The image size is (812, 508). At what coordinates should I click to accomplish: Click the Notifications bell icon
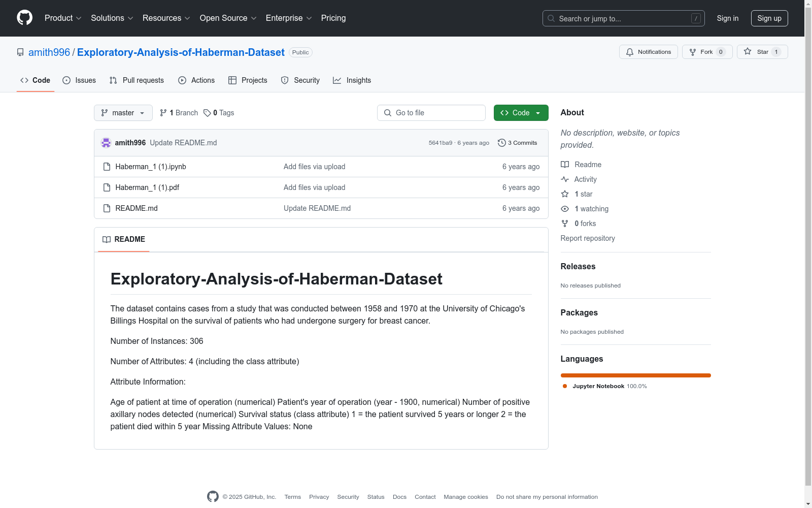[x=630, y=52]
